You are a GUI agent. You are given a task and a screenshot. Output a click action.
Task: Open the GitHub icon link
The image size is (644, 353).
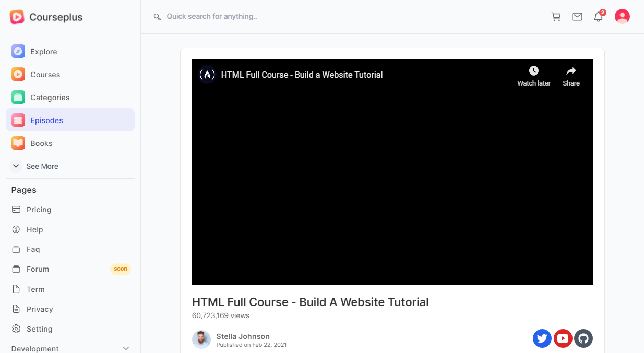point(583,338)
